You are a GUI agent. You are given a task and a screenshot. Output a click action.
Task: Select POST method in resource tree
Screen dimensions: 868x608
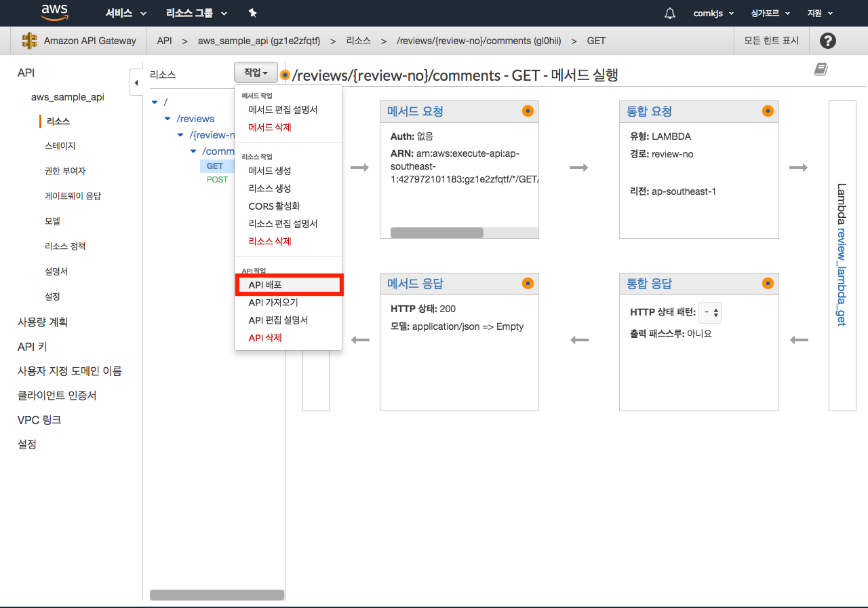point(217,180)
